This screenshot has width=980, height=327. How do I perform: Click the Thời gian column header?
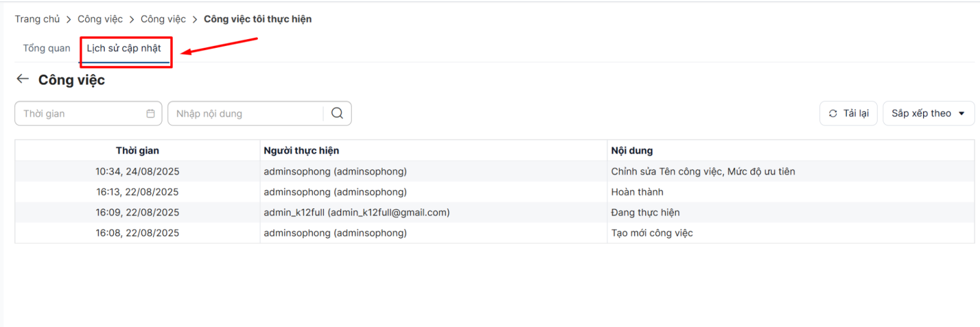point(137,151)
